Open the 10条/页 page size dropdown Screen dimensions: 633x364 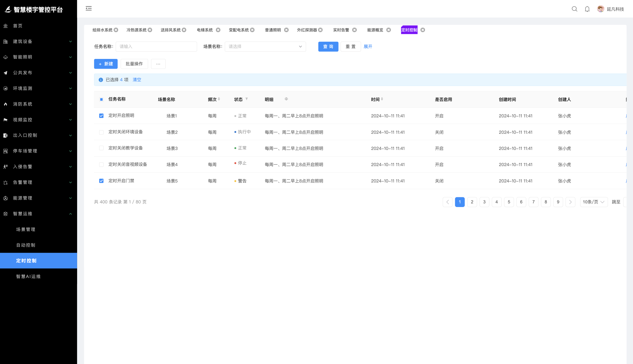(x=593, y=202)
